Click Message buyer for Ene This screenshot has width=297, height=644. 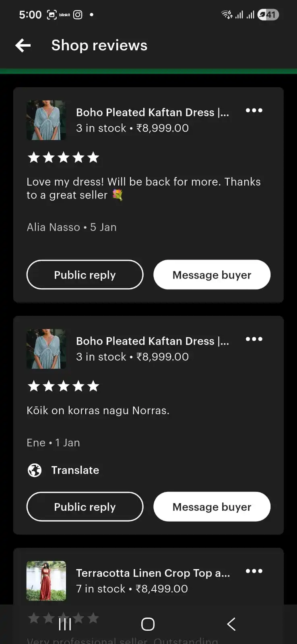212,506
